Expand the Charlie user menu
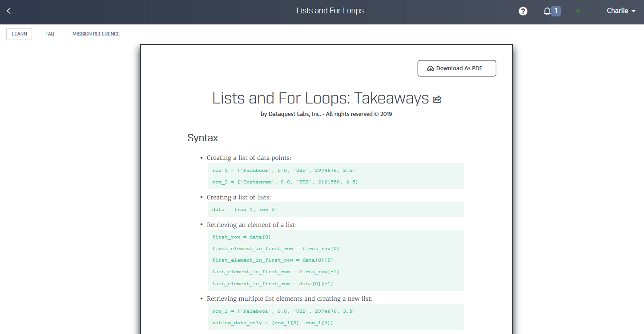The width and height of the screenshot is (644, 334). (621, 11)
